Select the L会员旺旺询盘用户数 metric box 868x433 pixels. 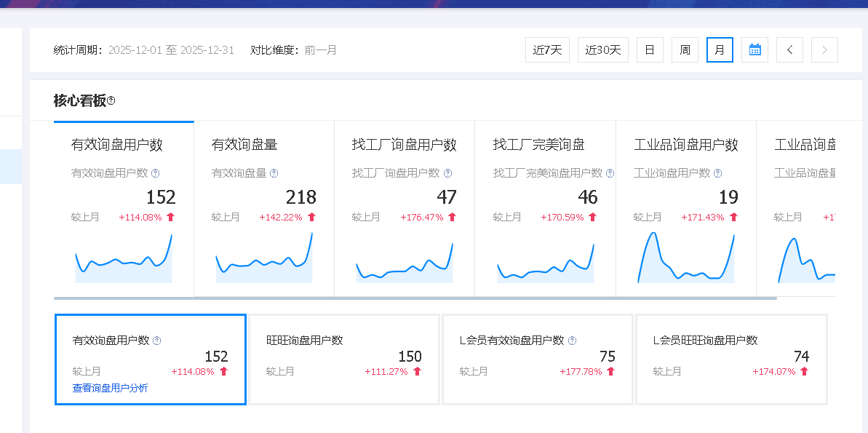point(731,359)
